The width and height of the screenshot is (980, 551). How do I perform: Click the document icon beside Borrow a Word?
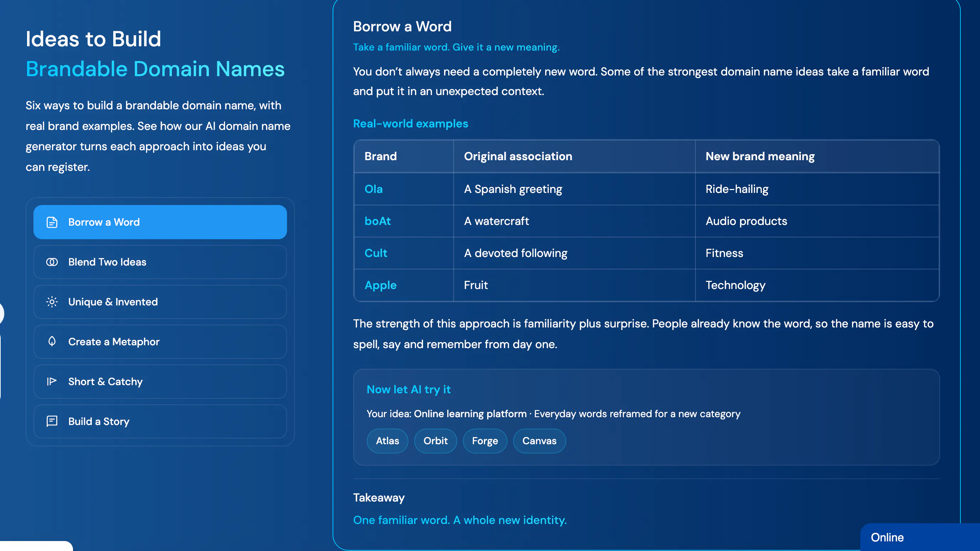[52, 222]
